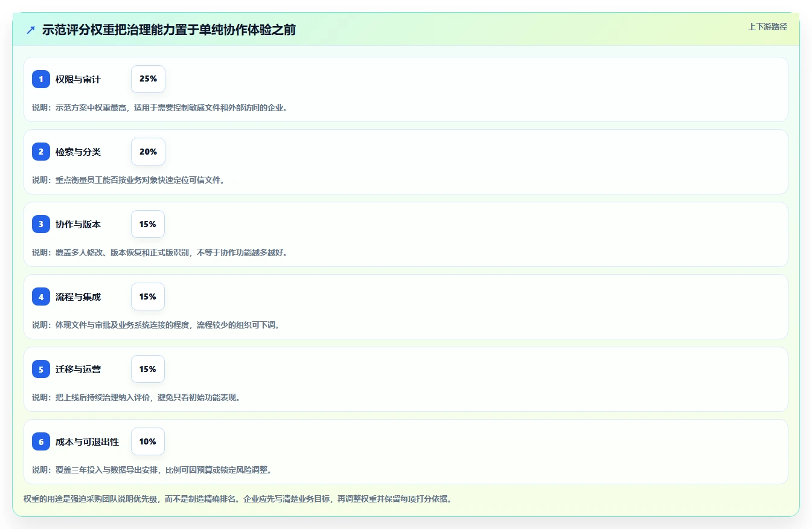This screenshot has height=529, width=812.
Task: Click the 迁移与运营 item title
Action: (78, 369)
